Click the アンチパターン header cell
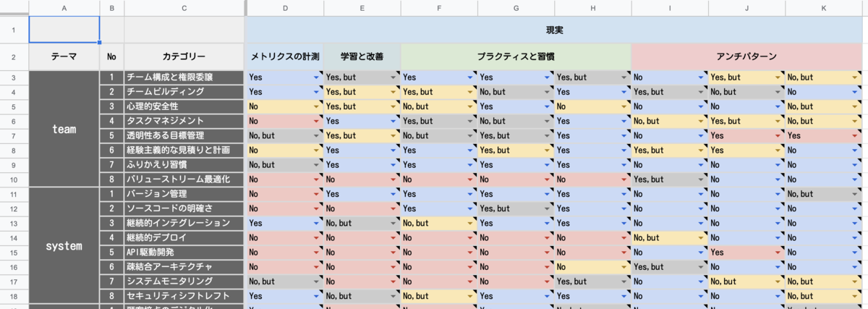The height and width of the screenshot is (309, 868). pyautogui.click(x=746, y=56)
